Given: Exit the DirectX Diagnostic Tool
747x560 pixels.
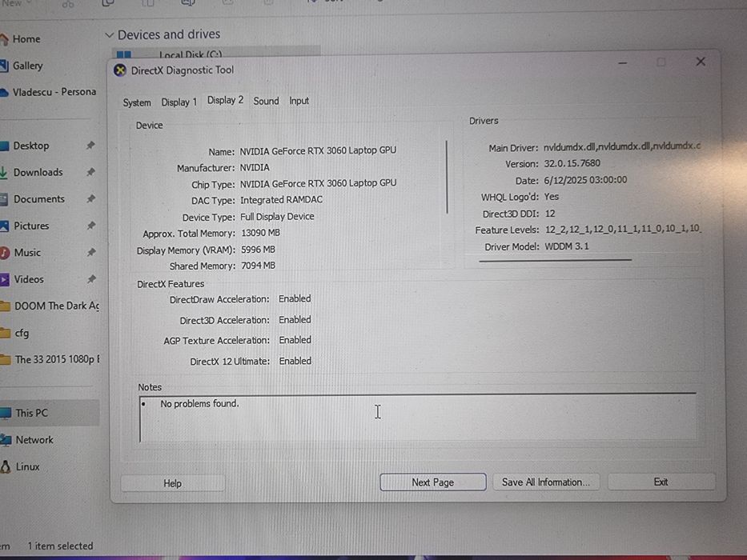Looking at the screenshot, I should click(x=661, y=482).
